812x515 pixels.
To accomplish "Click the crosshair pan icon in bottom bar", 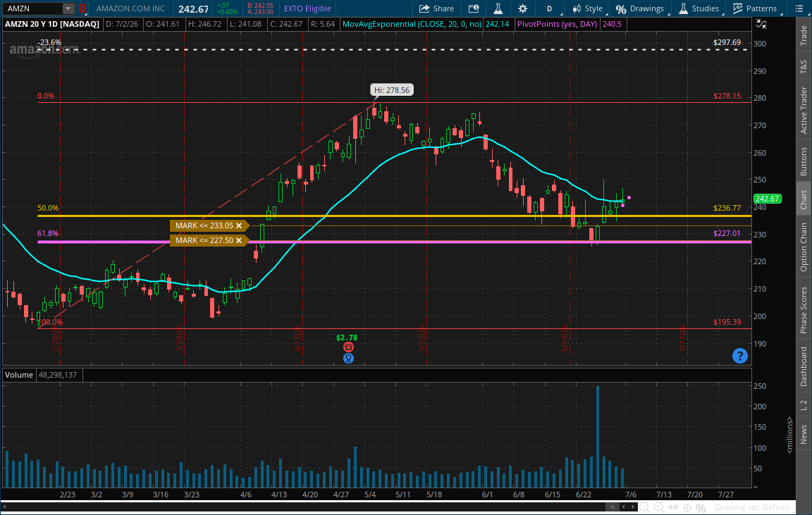I will coord(687,507).
